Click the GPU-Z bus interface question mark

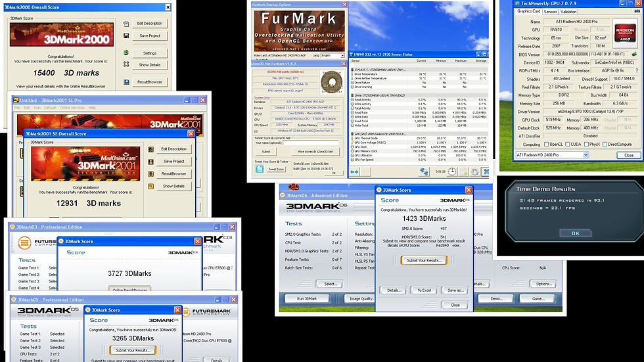(x=637, y=70)
